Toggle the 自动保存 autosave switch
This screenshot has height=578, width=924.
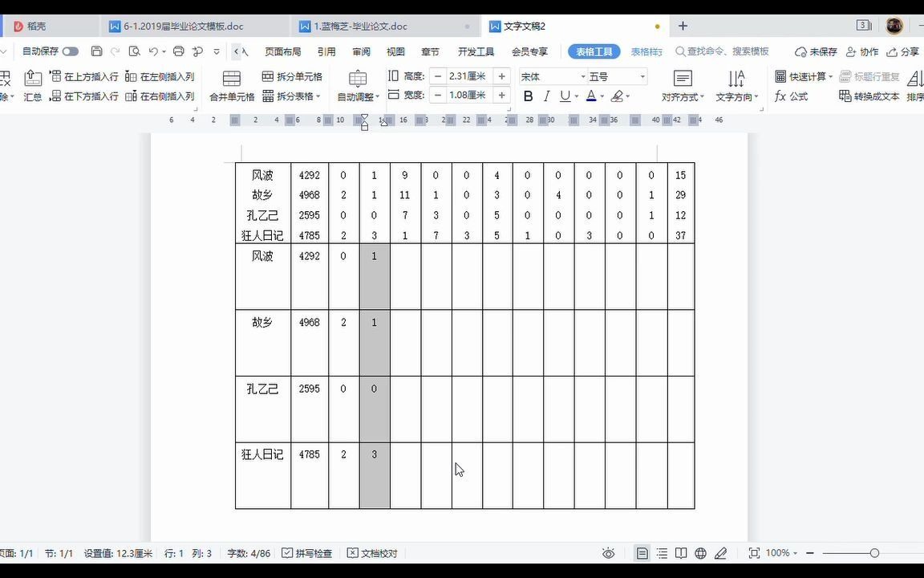[71, 51]
